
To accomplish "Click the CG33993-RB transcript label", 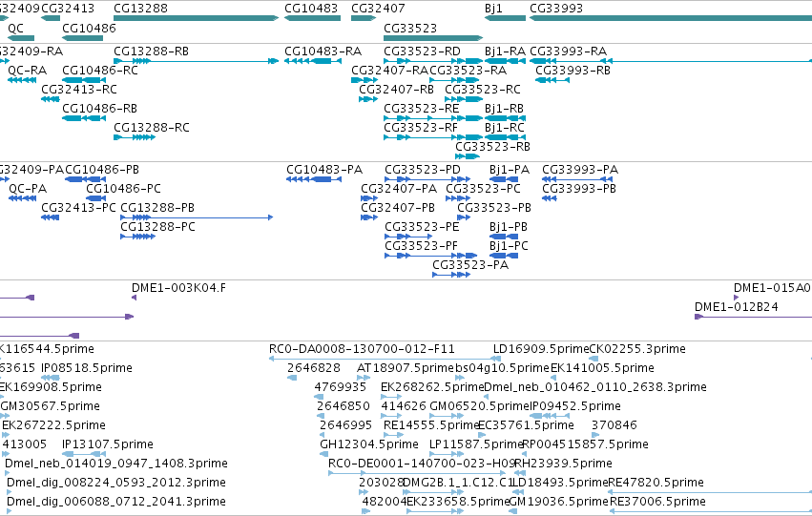I will pos(573,71).
